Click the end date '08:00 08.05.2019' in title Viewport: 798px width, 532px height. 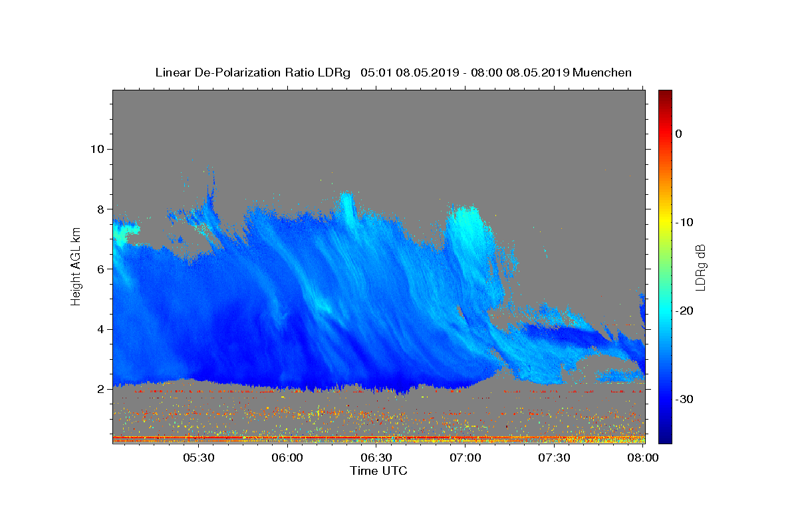click(x=519, y=72)
